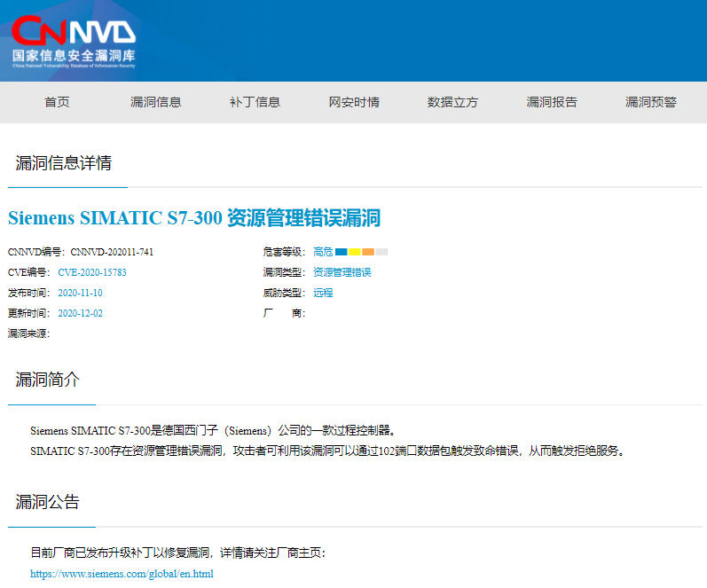The width and height of the screenshot is (707, 588).
Task: Open the 漏洞预警 navigation item
Action: [650, 102]
